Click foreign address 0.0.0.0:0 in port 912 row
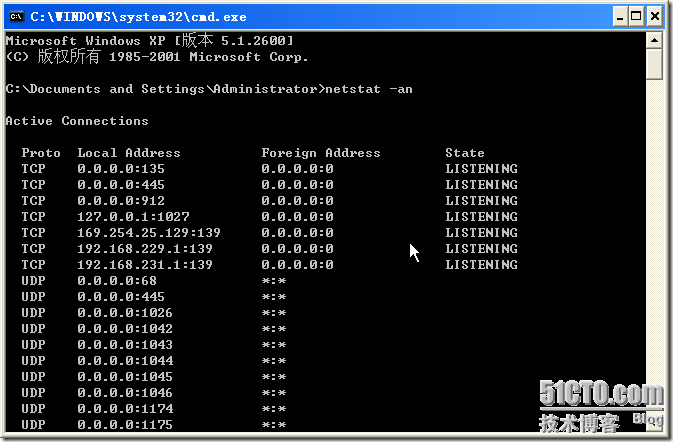The image size is (673, 442). [297, 201]
